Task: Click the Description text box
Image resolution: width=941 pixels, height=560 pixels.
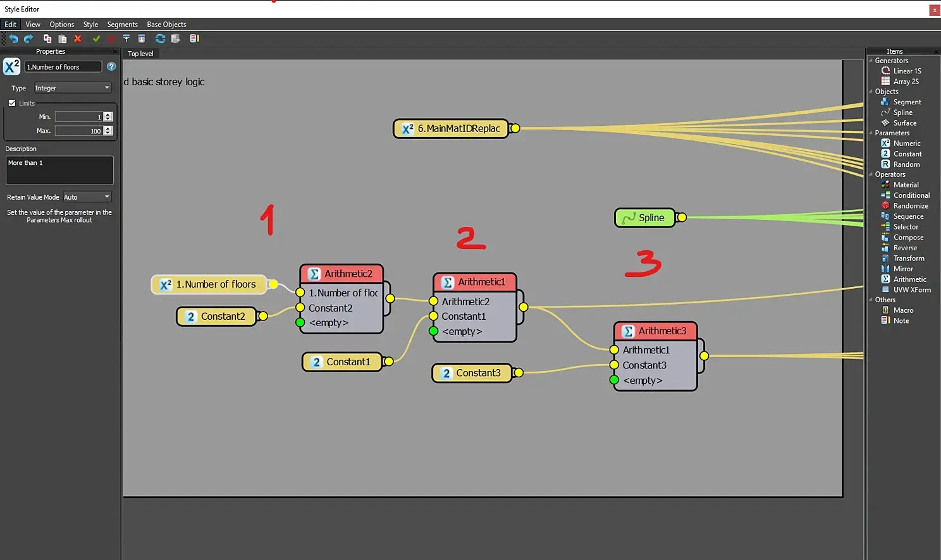Action: [x=59, y=171]
